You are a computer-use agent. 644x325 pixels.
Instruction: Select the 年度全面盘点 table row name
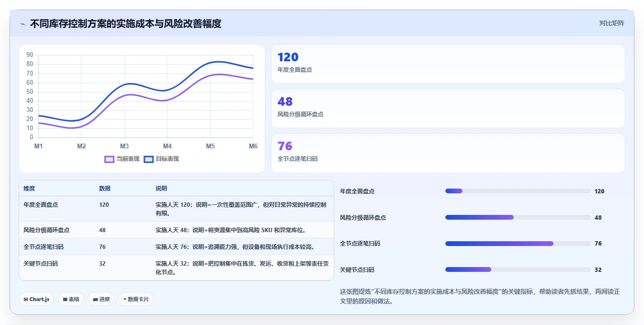point(41,205)
